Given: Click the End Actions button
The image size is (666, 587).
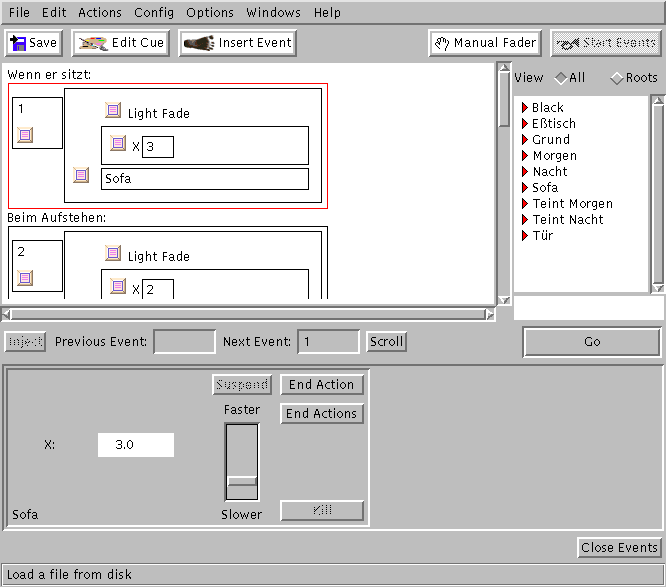Looking at the screenshot, I should [321, 413].
